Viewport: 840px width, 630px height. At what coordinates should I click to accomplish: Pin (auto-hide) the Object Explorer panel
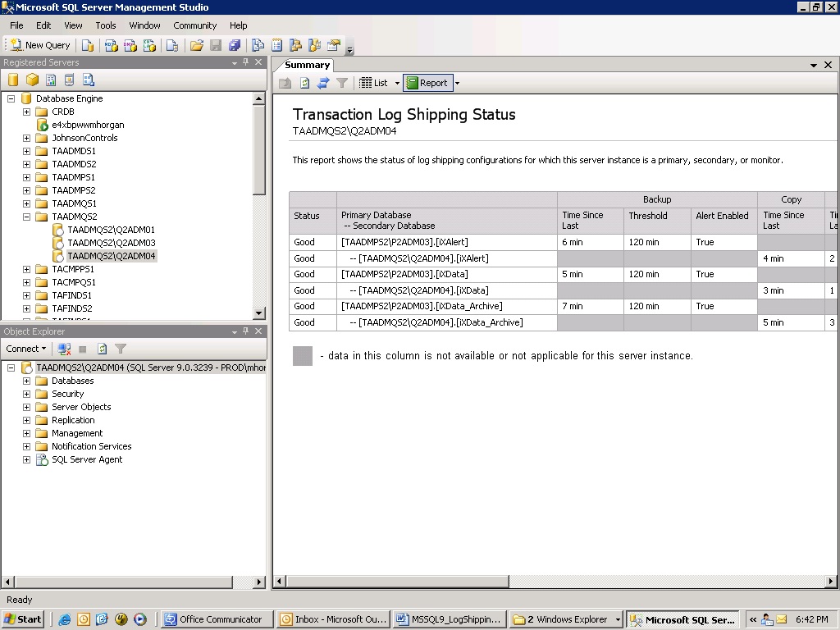[246, 331]
